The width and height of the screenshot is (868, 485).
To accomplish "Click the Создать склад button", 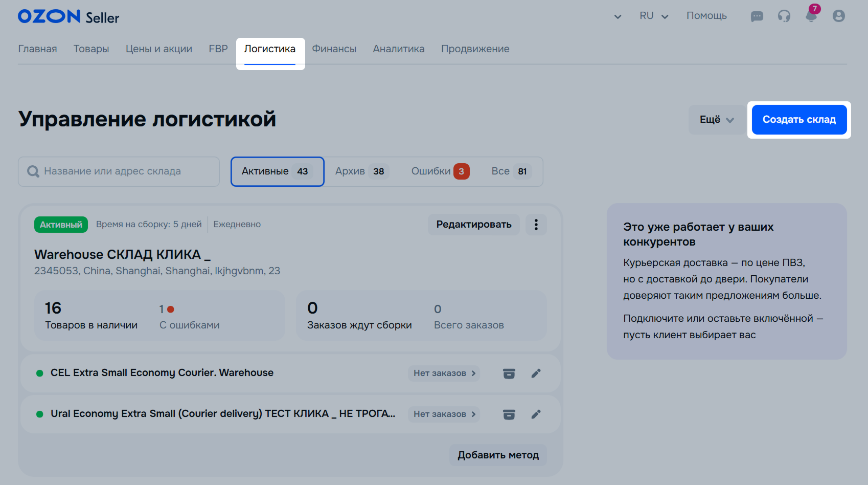I will [798, 120].
